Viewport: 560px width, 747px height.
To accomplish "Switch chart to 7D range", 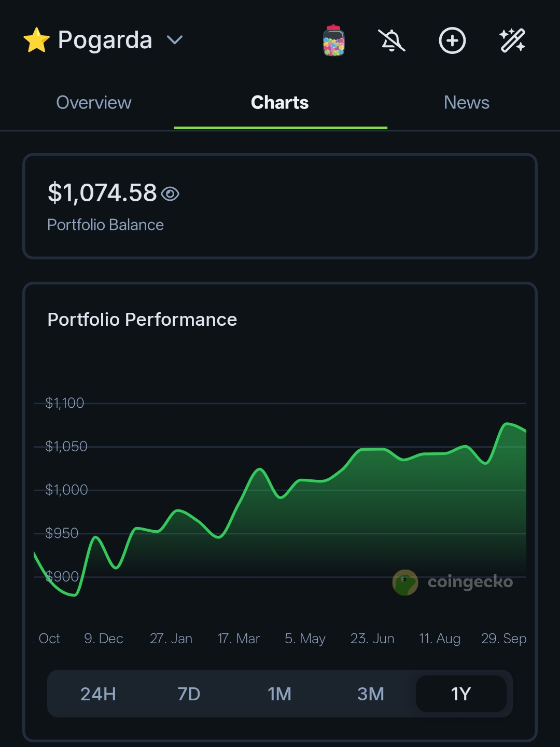I will click(189, 694).
